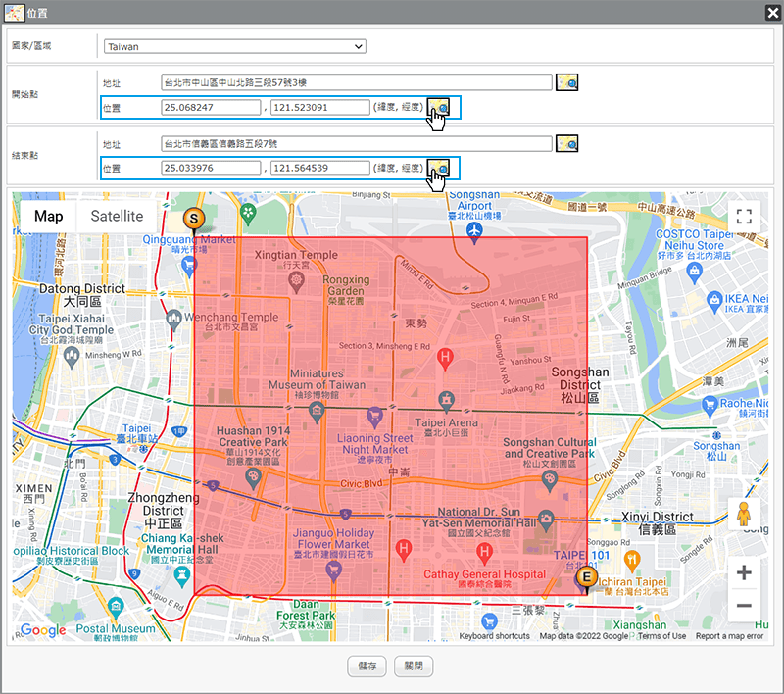The image size is (784, 694).
Task: Select Taipei Xiahai City God Temple pin
Action: 72,356
